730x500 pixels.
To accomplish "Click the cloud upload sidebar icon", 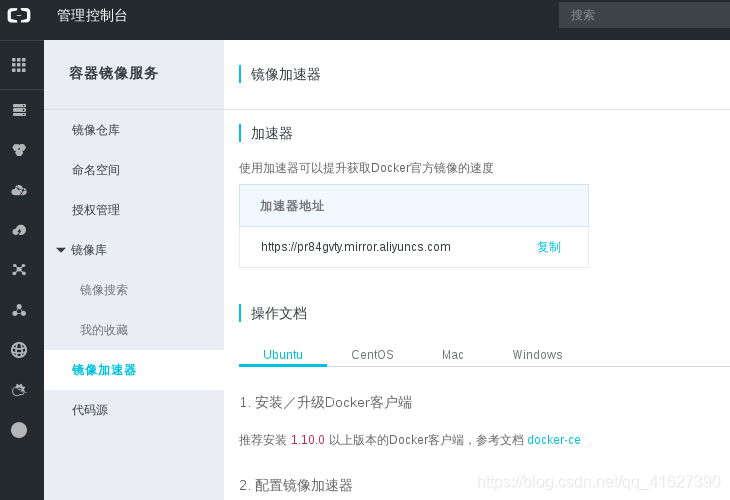I will 19,230.
